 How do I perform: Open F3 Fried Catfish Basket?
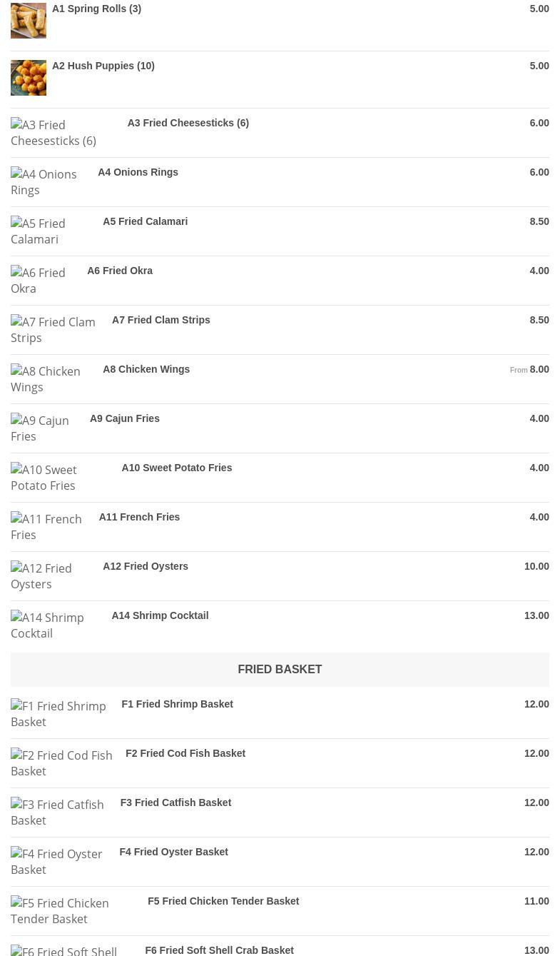tap(175, 802)
